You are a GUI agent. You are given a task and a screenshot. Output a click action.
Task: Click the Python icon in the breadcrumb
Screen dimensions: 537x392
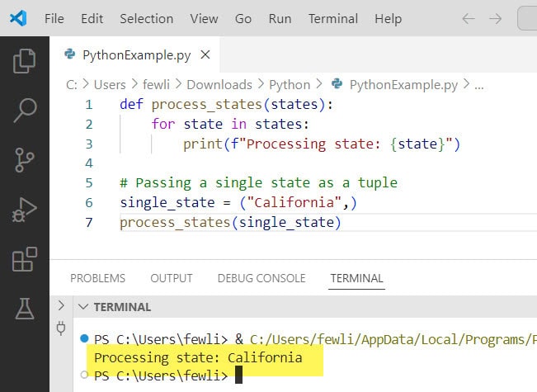point(337,83)
